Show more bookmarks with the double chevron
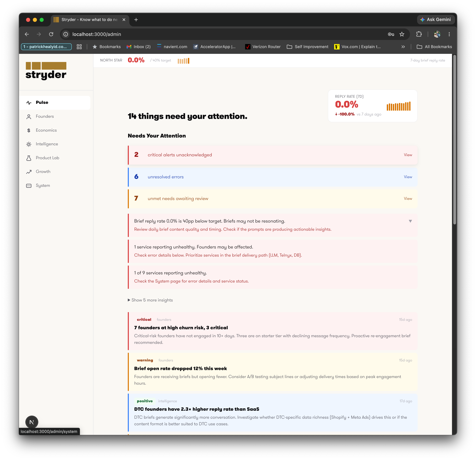Viewport: 476px width, 460px height. pos(403,47)
